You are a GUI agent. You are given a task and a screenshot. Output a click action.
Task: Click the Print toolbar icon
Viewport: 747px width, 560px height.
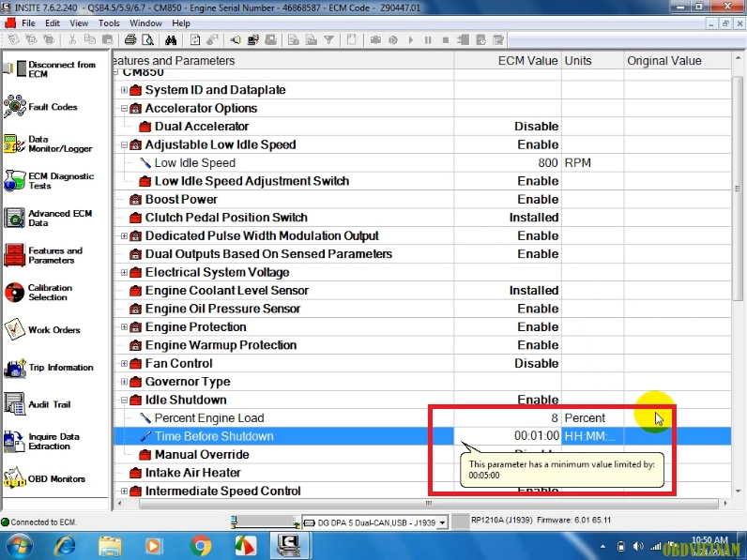pos(130,40)
